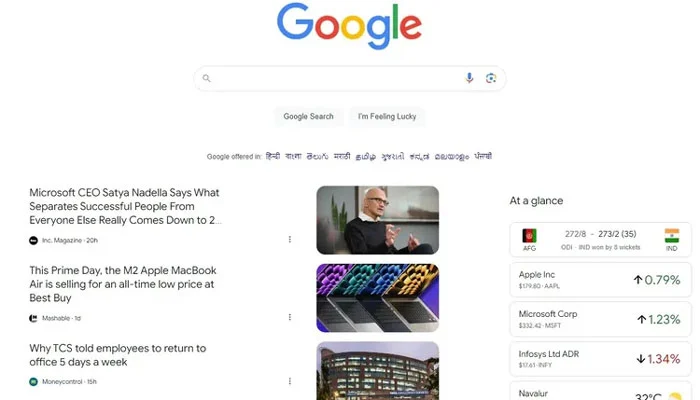Open Google Lens image search icon
The width and height of the screenshot is (700, 400).
(491, 78)
